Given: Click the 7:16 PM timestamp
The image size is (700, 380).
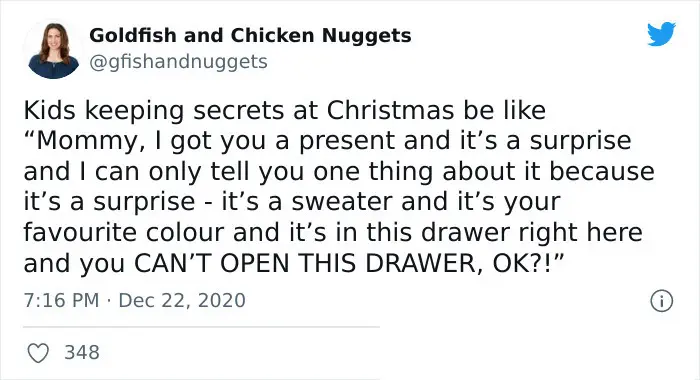Looking at the screenshot, I should tap(61, 300).
